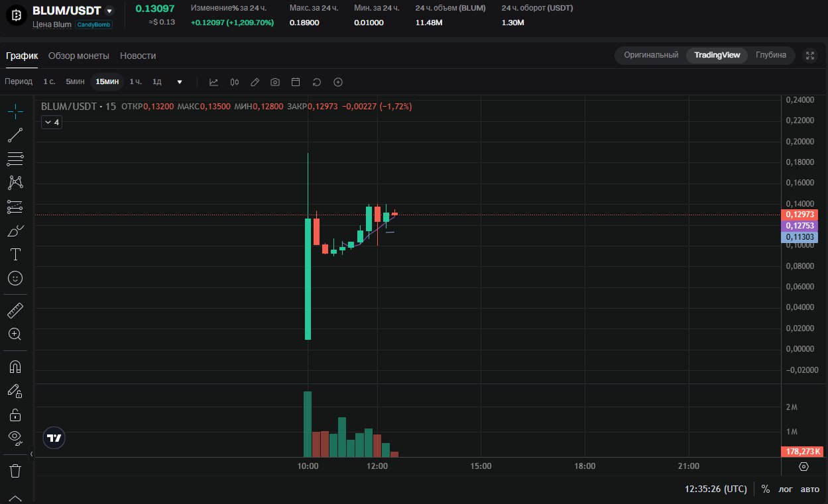828x504 pixels.
Task: Switch chart view to Глубина
Action: [x=771, y=55]
